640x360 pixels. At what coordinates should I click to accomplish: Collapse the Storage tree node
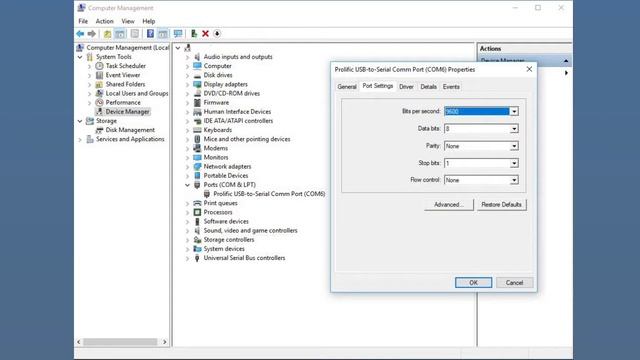(80, 121)
